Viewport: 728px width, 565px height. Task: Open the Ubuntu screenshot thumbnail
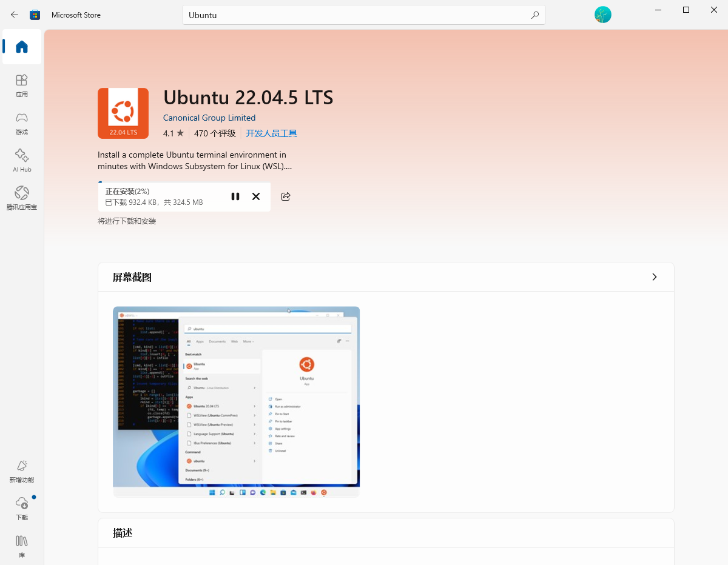pos(236,402)
